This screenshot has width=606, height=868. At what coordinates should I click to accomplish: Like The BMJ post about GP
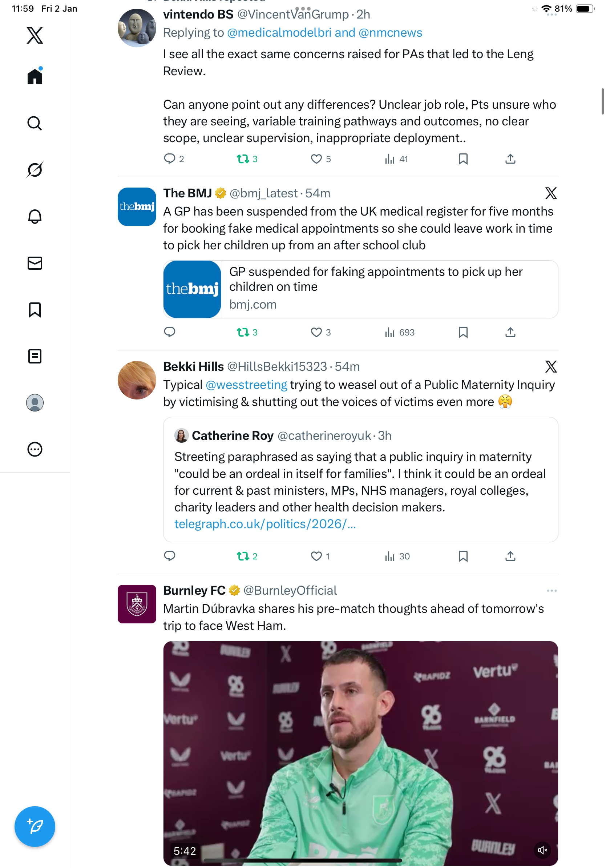coord(316,332)
